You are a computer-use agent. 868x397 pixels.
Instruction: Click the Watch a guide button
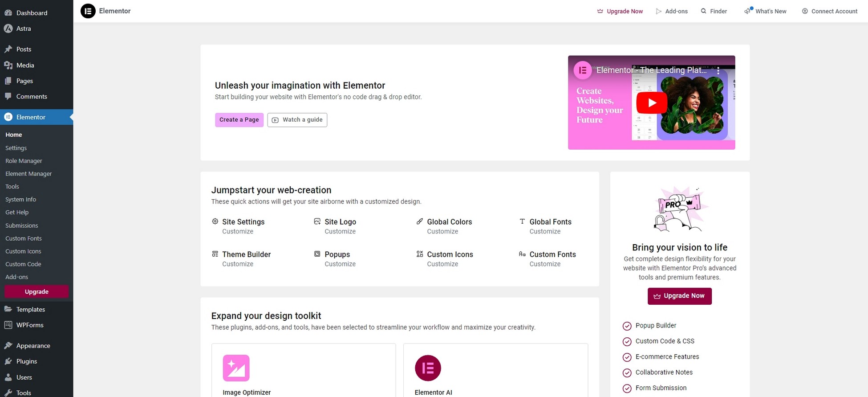pos(297,120)
